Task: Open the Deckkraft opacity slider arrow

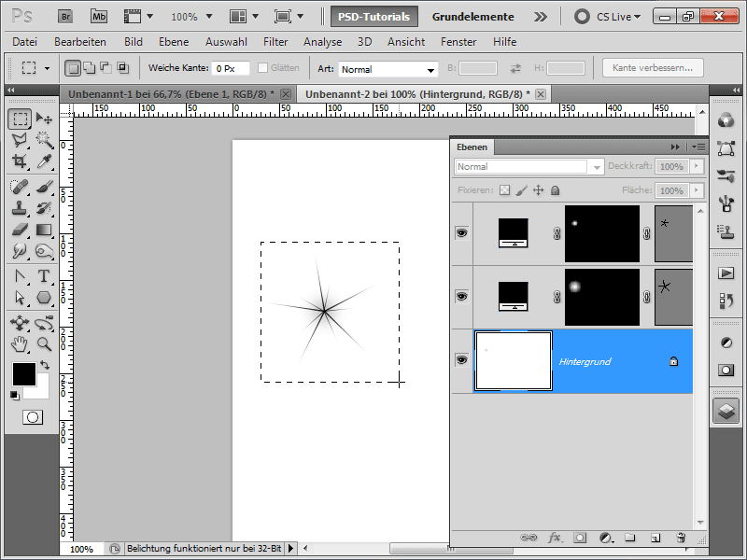Action: 696,166
